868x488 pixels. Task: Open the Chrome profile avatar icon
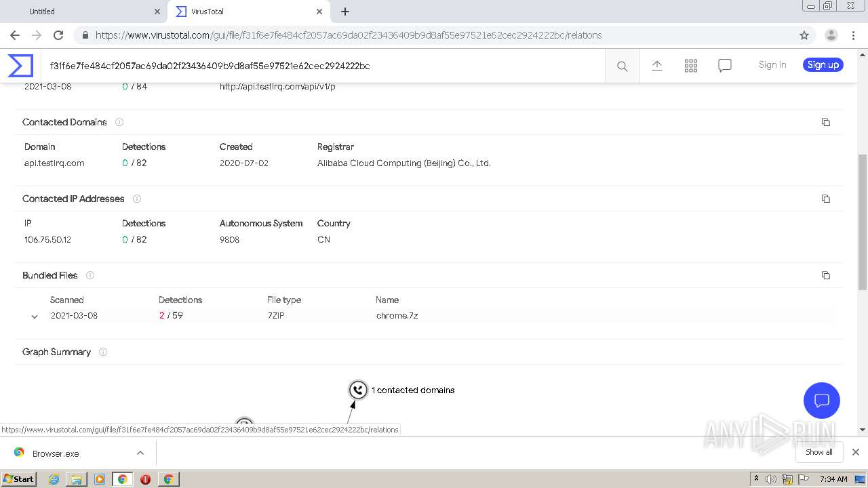[x=831, y=35]
